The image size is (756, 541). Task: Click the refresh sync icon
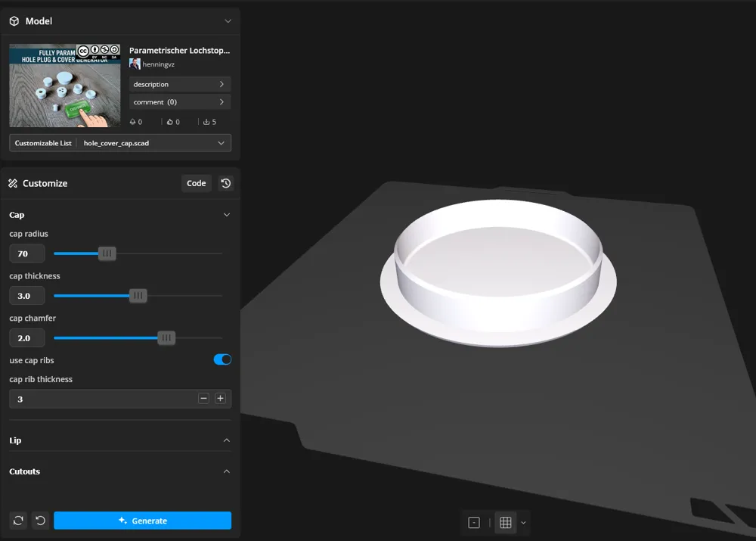18,521
